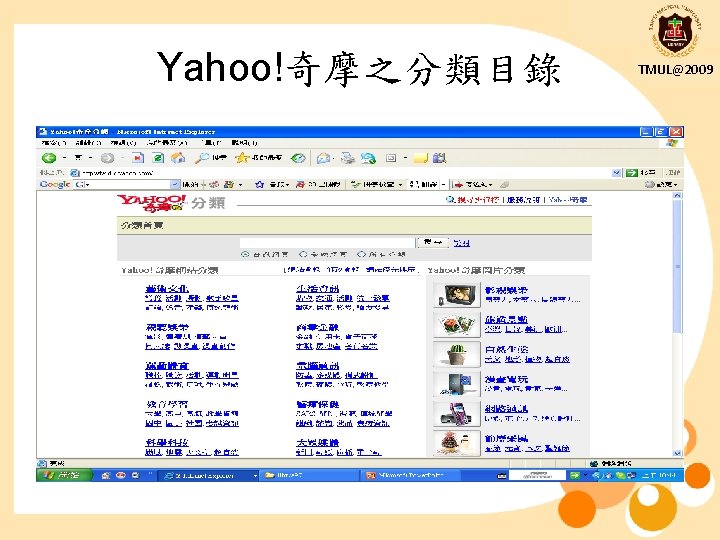Viewport: 720px width, 540px height.
Task: Open the 生活資訊 category link
Action: point(317,288)
